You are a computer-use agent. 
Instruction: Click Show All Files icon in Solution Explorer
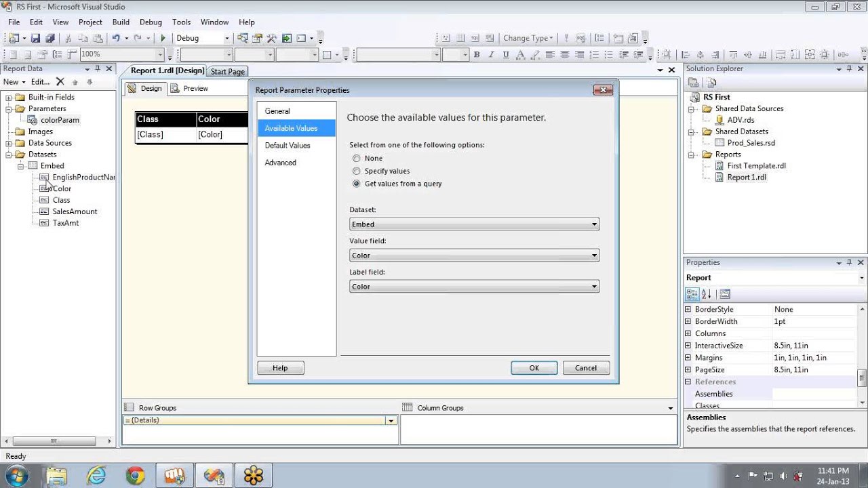pos(711,83)
